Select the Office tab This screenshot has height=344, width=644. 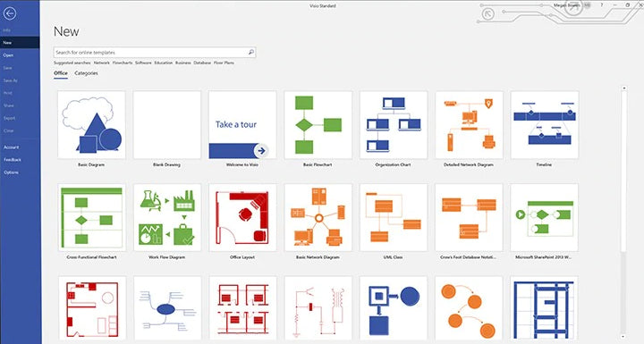click(x=61, y=73)
